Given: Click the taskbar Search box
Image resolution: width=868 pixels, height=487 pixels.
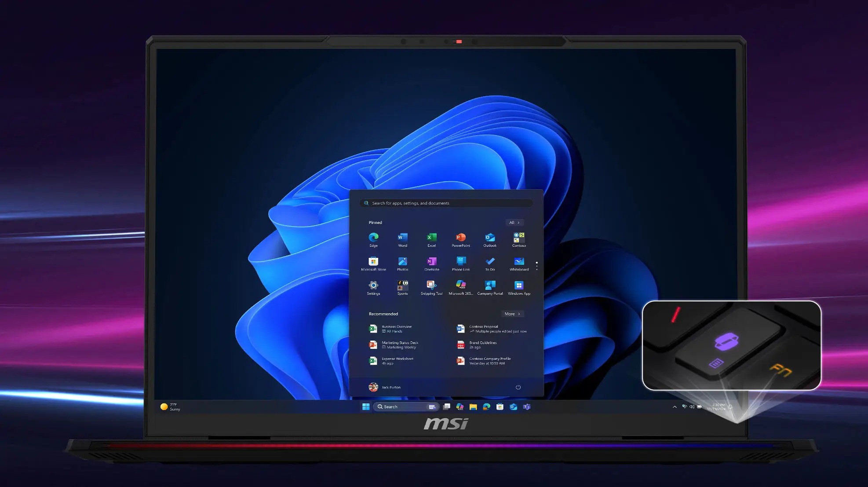Looking at the screenshot, I should coord(406,407).
